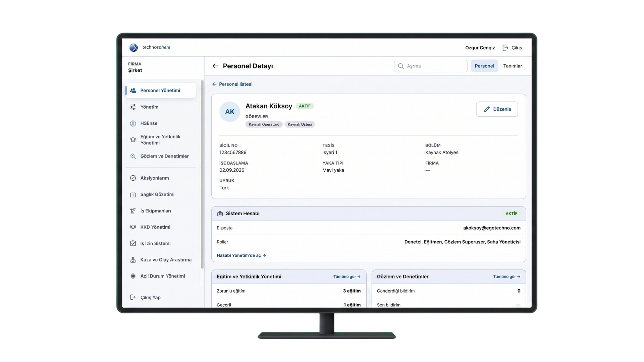The height and width of the screenshot is (362, 644).
Task: Click the Çıkış logout icon in header
Action: coord(505,48)
